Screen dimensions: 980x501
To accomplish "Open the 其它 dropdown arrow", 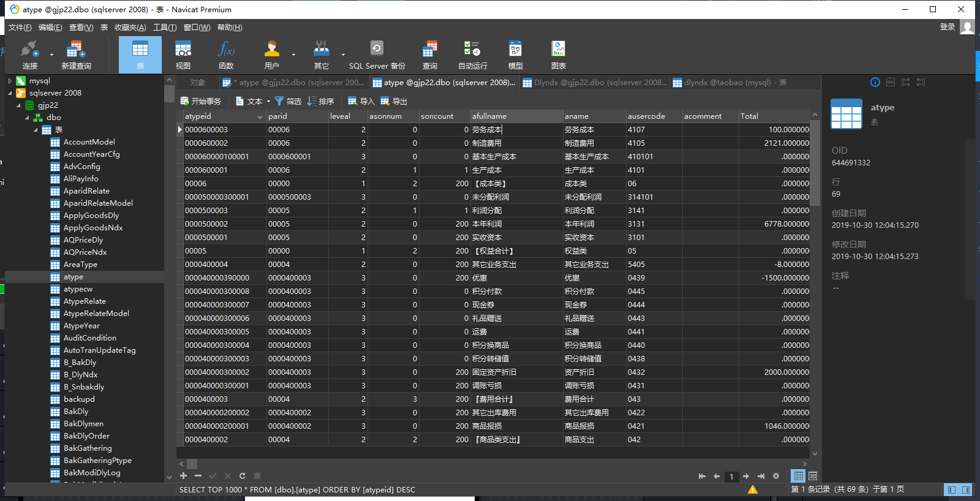I will tap(343, 55).
